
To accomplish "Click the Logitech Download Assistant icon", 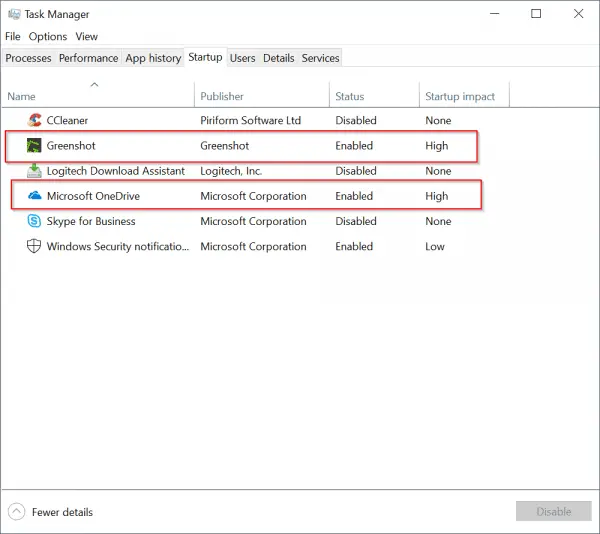I will (34, 171).
